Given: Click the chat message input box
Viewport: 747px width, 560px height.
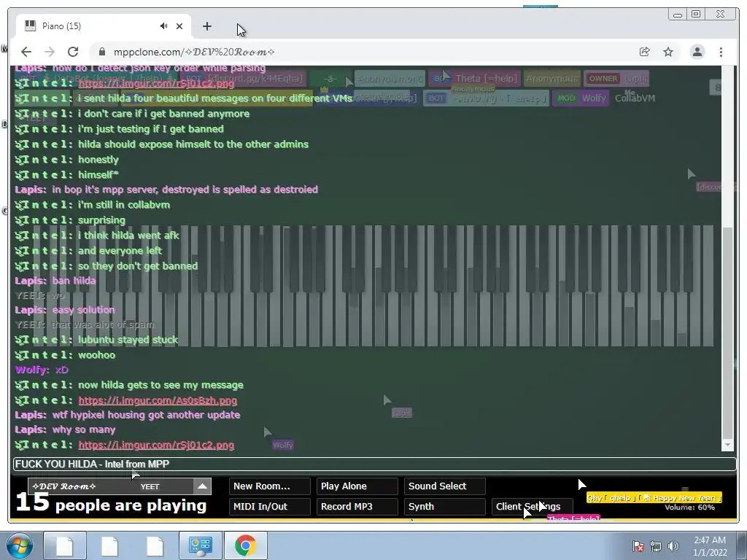Looking at the screenshot, I should coord(374,464).
